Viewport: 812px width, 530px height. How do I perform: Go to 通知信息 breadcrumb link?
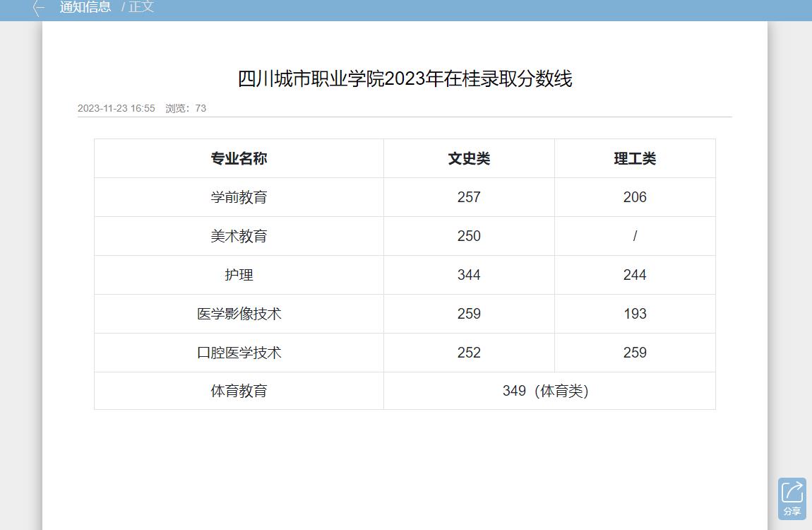coord(85,7)
